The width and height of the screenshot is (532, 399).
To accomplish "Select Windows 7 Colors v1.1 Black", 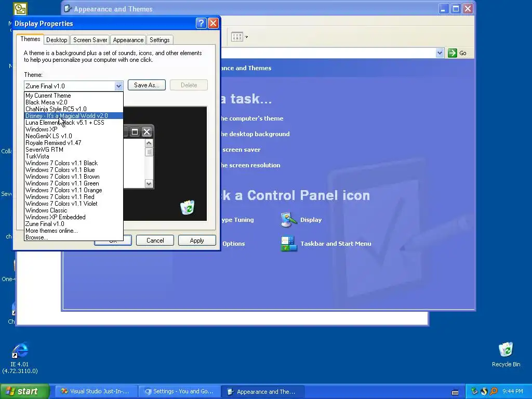I will [74, 163].
